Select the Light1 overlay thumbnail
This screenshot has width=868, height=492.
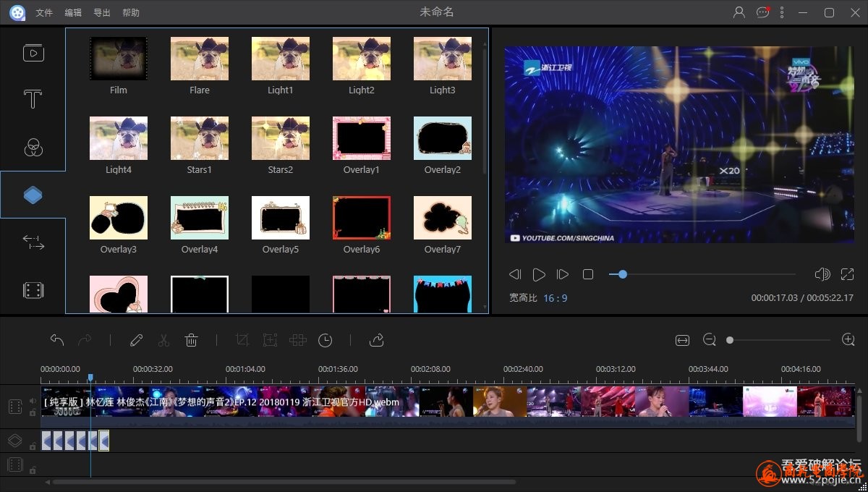pos(281,59)
